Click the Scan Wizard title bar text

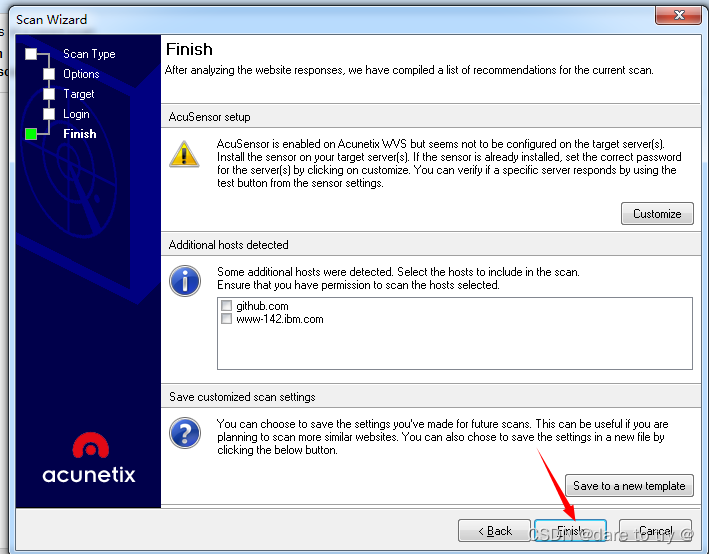click(52, 19)
